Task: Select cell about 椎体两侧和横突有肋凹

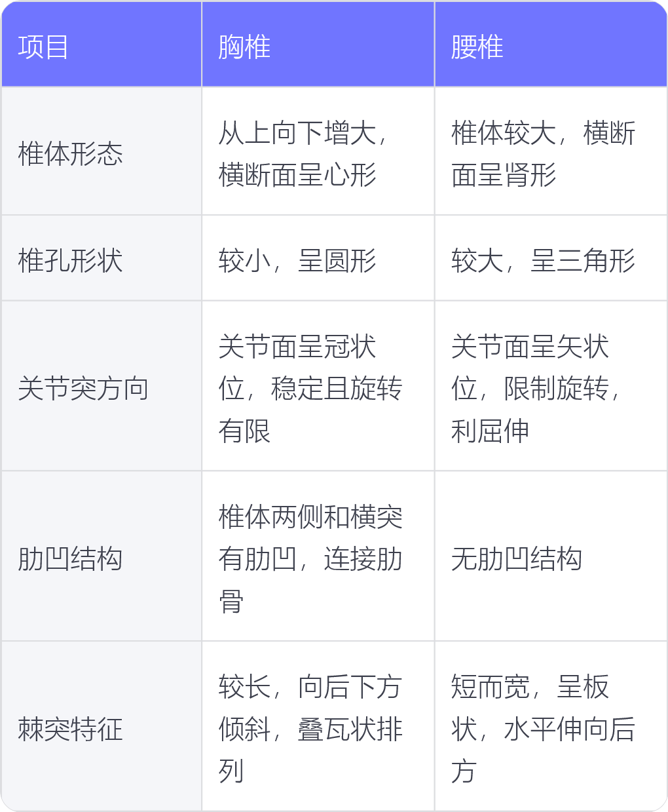Action: point(318,556)
